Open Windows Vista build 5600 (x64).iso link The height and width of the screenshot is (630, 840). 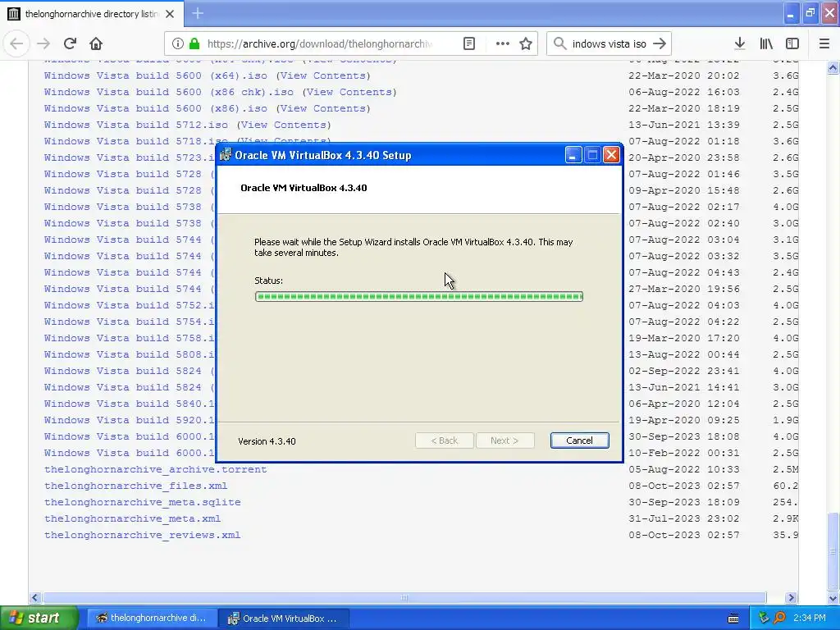155,75
